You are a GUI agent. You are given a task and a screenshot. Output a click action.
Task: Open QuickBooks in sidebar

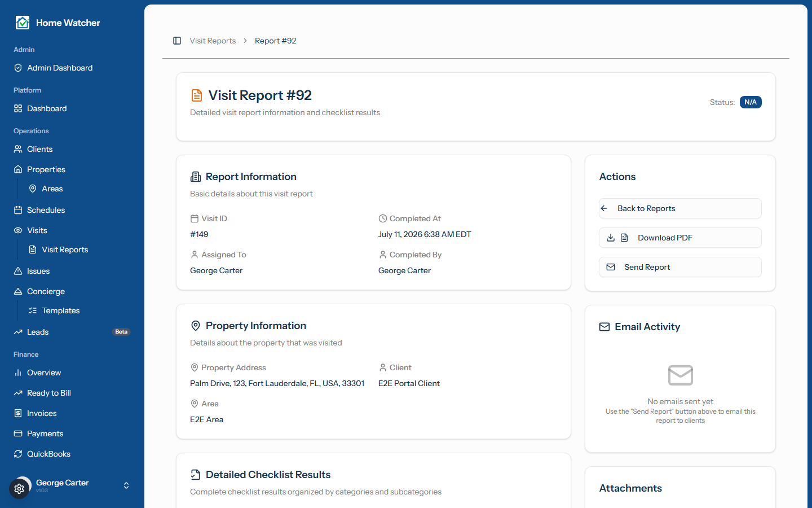[72, 454]
